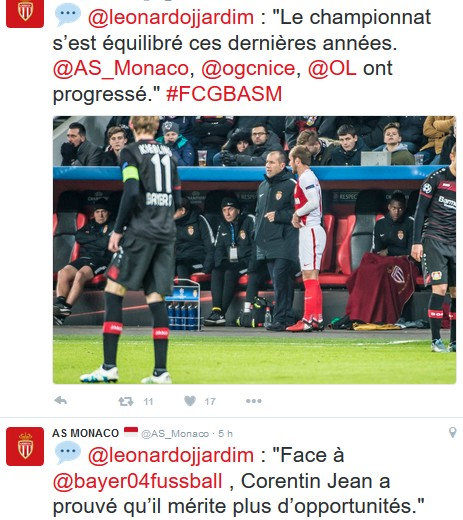Retweet the tweet with 11 retweets

point(126,401)
